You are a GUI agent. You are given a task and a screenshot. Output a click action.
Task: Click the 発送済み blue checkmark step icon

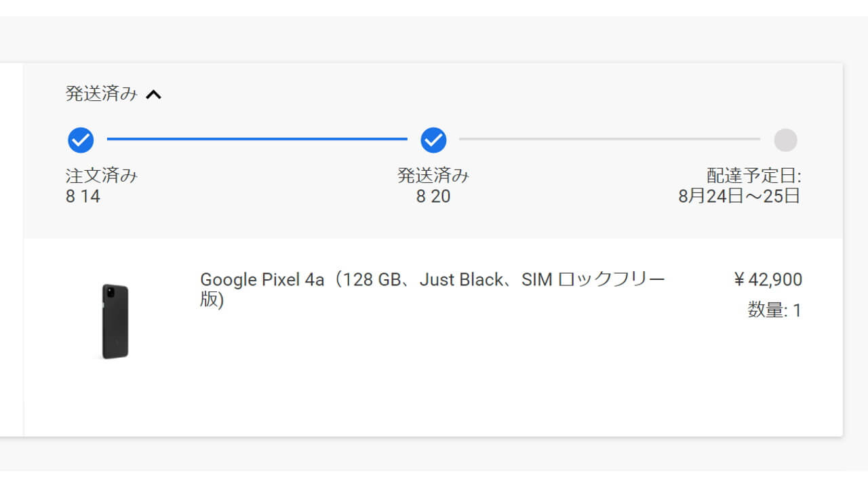[x=433, y=140]
